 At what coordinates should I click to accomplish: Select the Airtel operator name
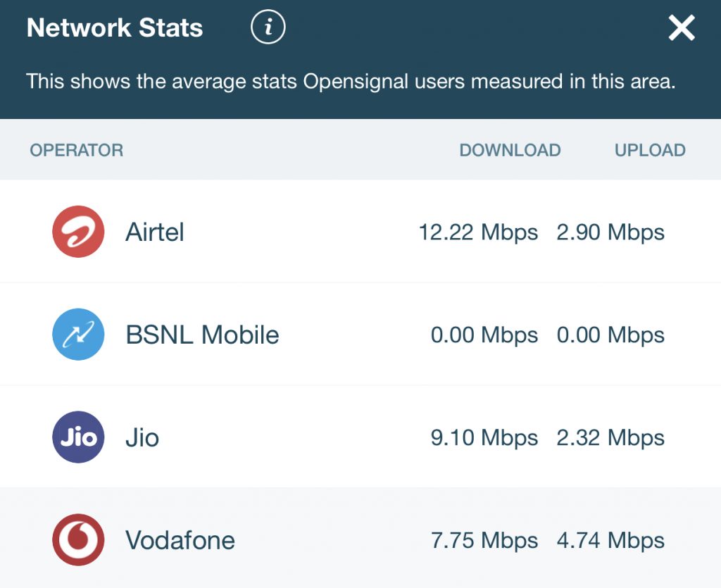tap(154, 232)
